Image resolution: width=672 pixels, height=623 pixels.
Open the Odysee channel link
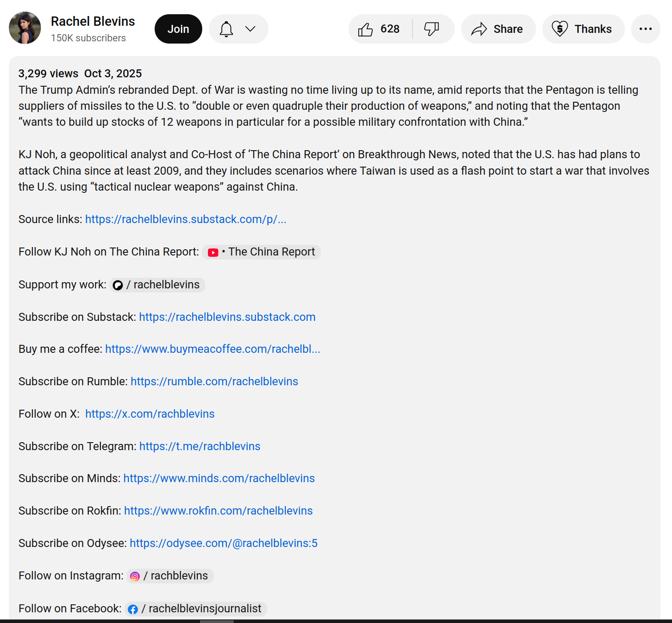click(223, 543)
